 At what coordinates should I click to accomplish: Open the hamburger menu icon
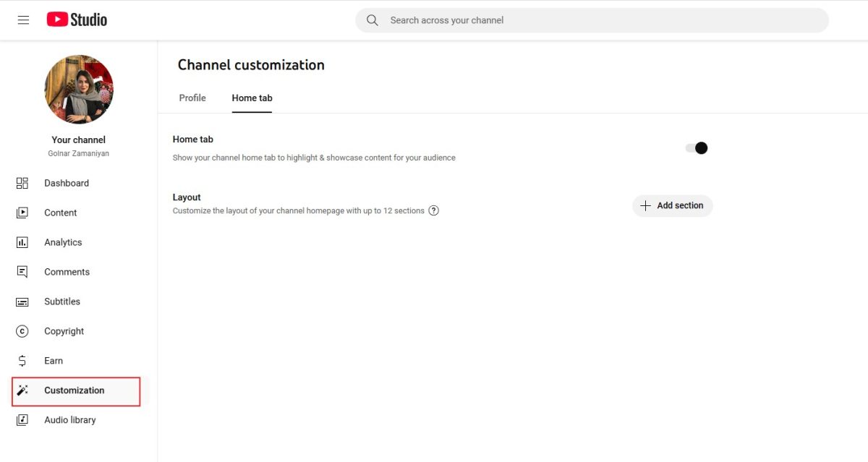tap(23, 20)
